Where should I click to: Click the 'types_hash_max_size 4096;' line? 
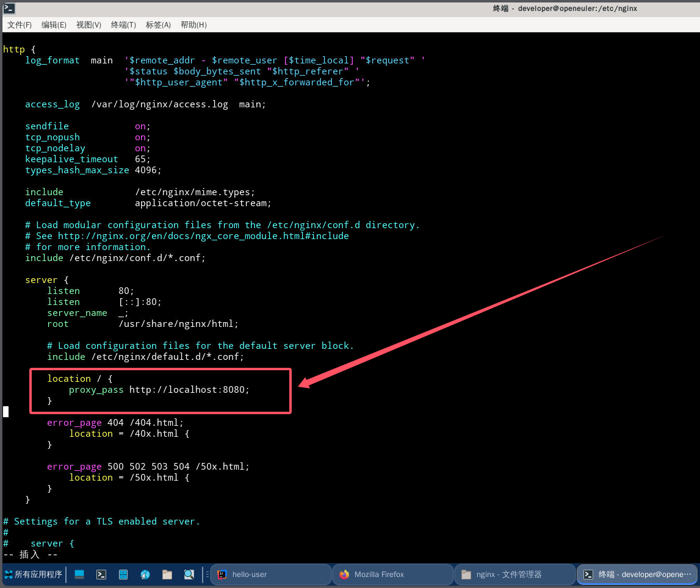93,170
